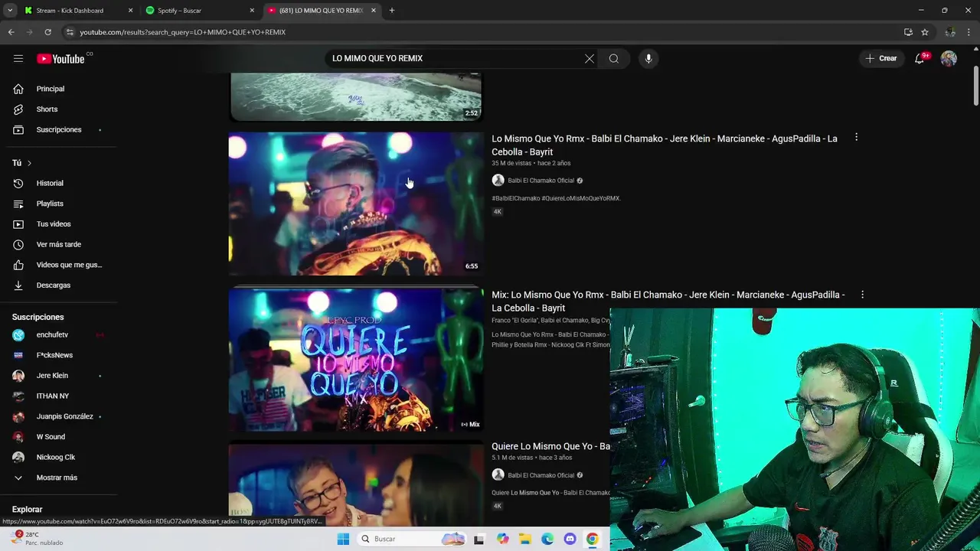Open the YouTube hamburger guide menu
This screenshot has width=980, height=551.
click(18, 58)
